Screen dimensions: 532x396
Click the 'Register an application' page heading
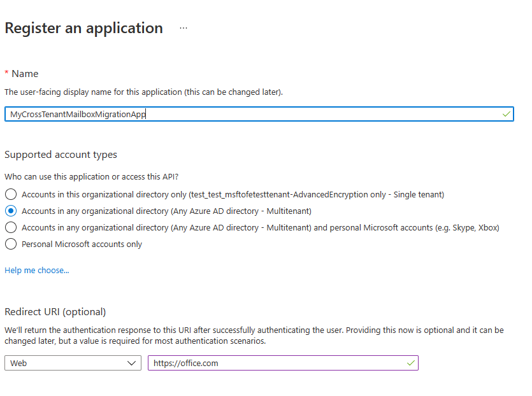[x=84, y=28]
